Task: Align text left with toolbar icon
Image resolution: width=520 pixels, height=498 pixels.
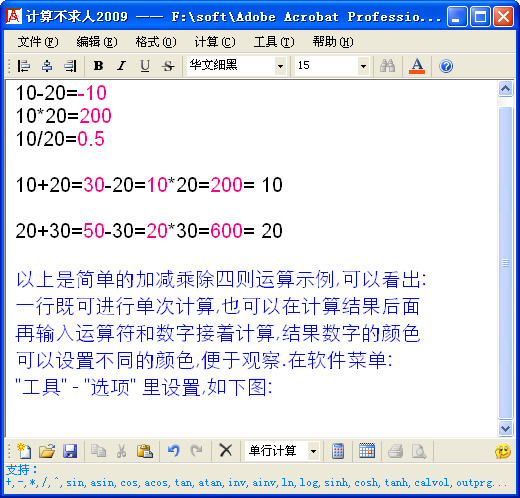Action: (24, 66)
